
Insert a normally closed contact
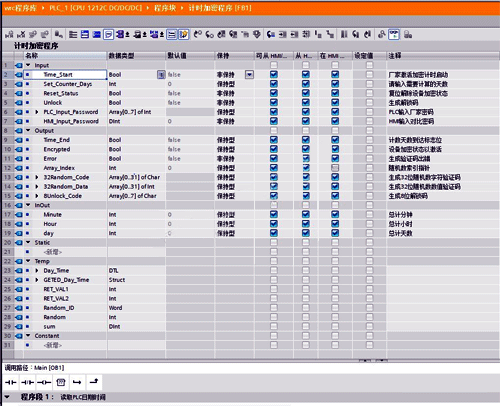pyautogui.click(x=27, y=382)
